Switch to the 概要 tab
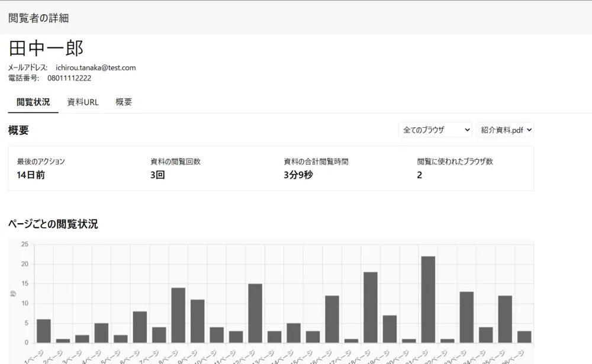The image size is (592, 364). pos(123,102)
